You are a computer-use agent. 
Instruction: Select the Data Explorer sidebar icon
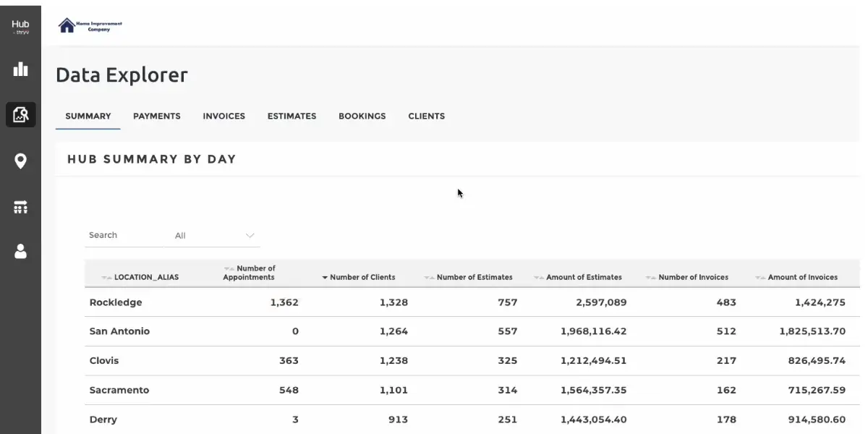click(x=20, y=114)
